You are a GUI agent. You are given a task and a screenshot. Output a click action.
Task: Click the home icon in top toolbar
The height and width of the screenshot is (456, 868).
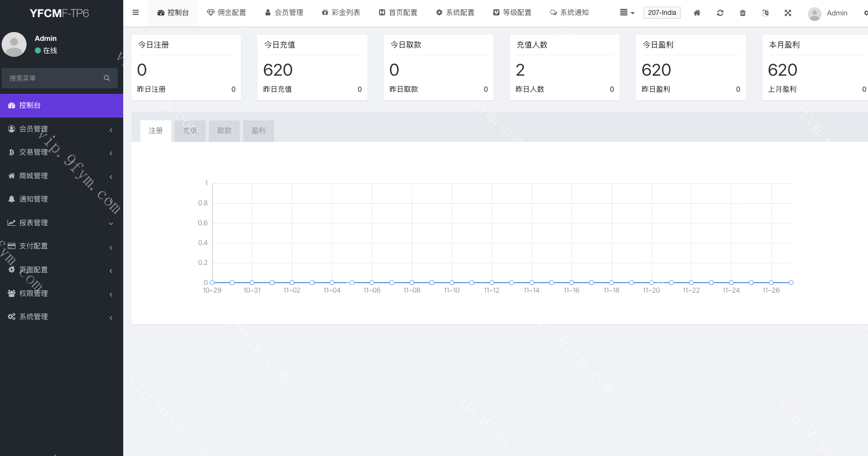pyautogui.click(x=697, y=13)
